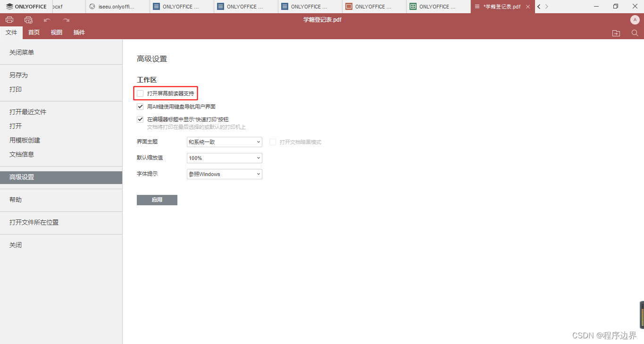Open the 界面主题 dropdown
644x344 pixels.
[225, 142]
